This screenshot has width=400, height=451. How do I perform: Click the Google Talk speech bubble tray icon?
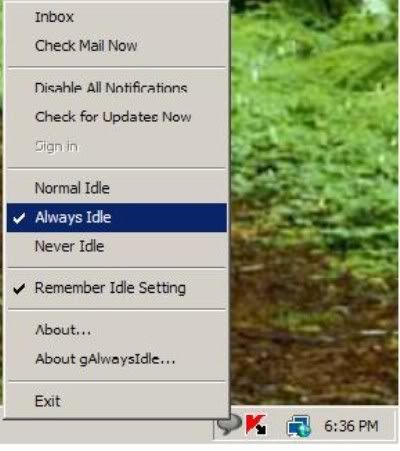click(x=229, y=426)
